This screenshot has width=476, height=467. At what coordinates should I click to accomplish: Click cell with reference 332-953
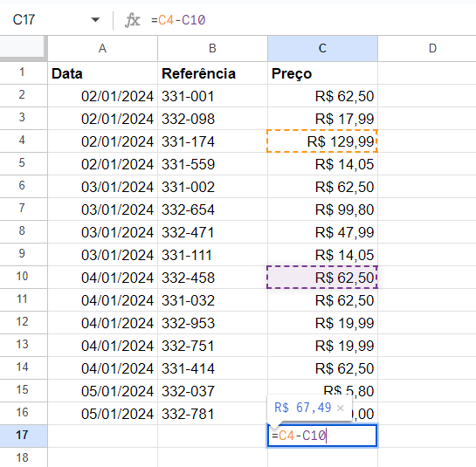pos(212,323)
